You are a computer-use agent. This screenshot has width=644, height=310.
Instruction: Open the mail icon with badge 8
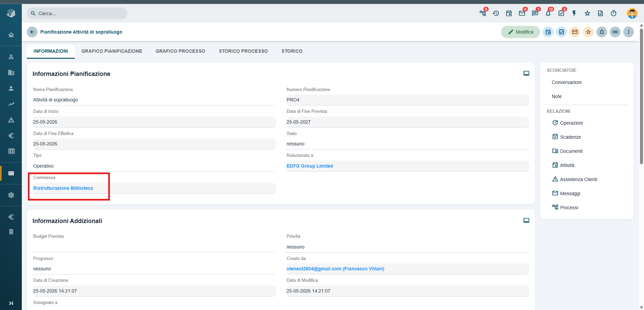click(522, 13)
